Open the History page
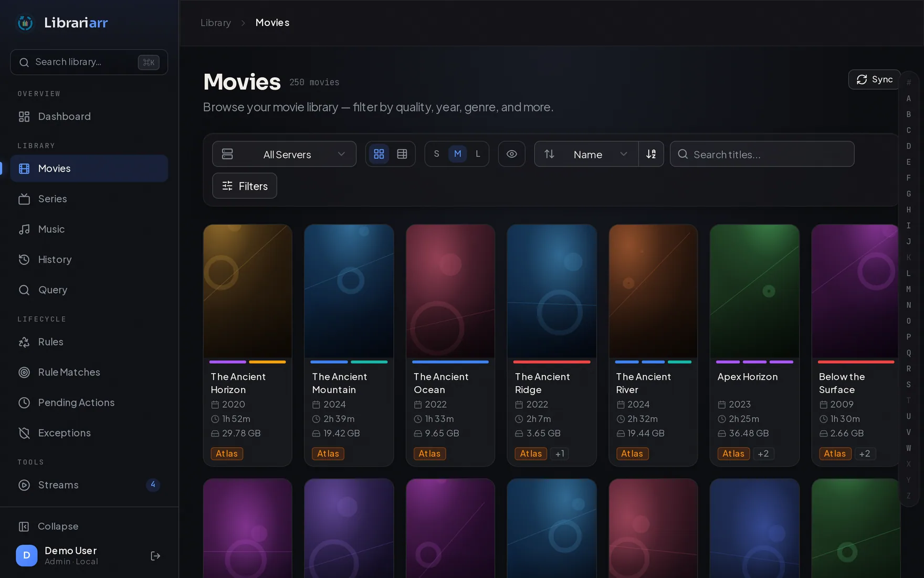The width and height of the screenshot is (924, 578). [x=89, y=260]
